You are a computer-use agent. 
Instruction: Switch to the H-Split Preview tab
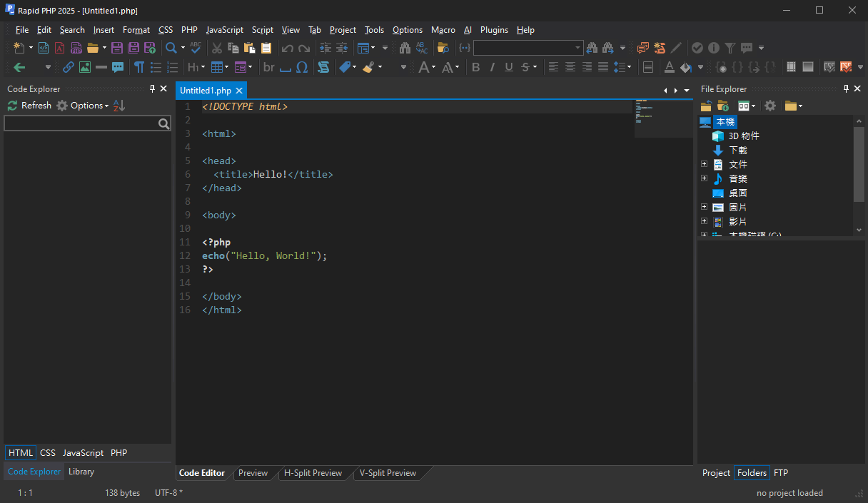(313, 473)
